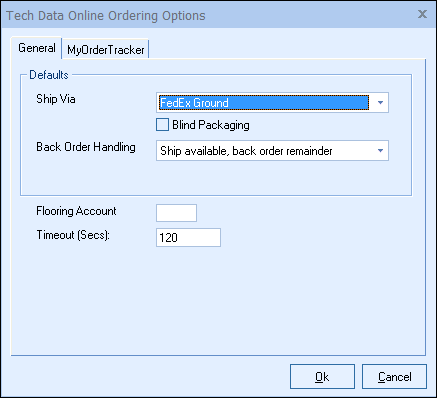The width and height of the screenshot is (437, 398).
Task: Focus the Timeout (Secs) field showing 120
Action: coord(188,237)
